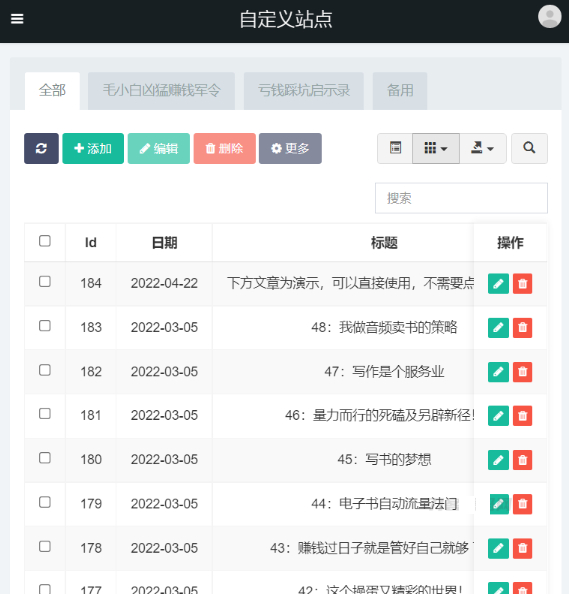Image resolution: width=569 pixels, height=594 pixels.
Task: Switch to the 全部 tab
Action: (x=52, y=91)
